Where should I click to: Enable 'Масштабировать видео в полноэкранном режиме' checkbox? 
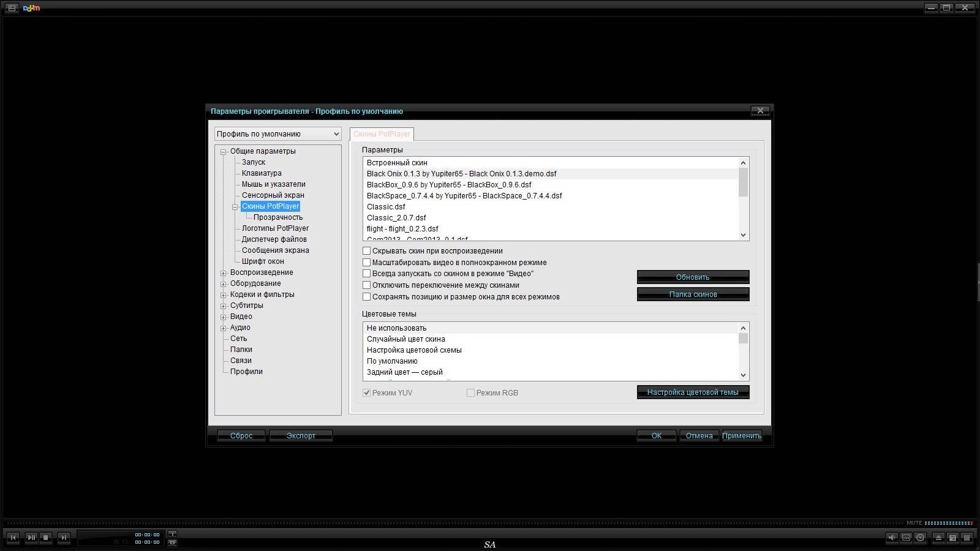(x=367, y=263)
